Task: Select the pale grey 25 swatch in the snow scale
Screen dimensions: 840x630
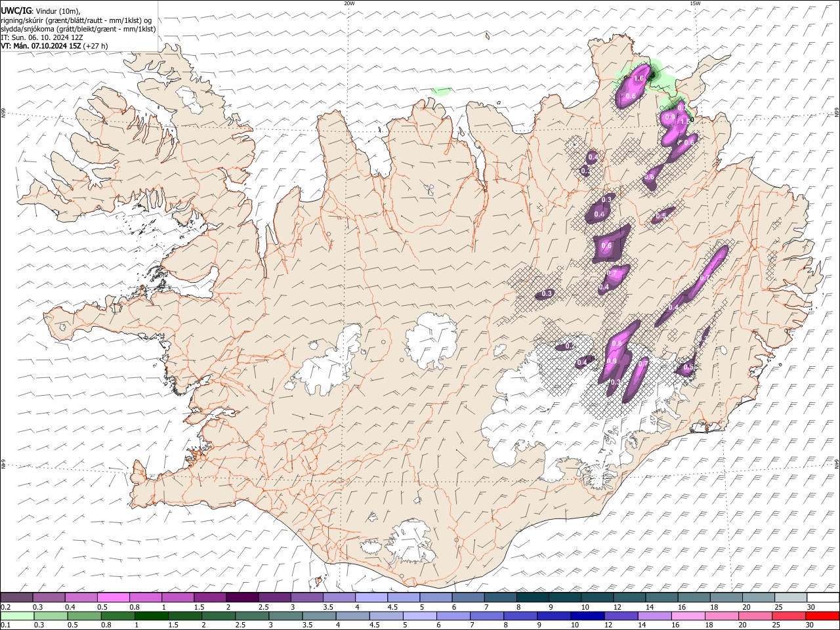Action: tap(791, 598)
